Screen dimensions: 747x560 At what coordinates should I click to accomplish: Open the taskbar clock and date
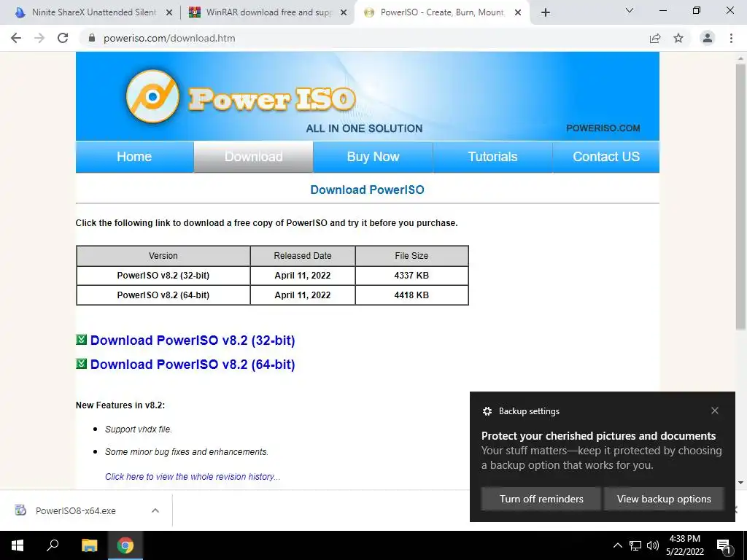[x=684, y=545]
